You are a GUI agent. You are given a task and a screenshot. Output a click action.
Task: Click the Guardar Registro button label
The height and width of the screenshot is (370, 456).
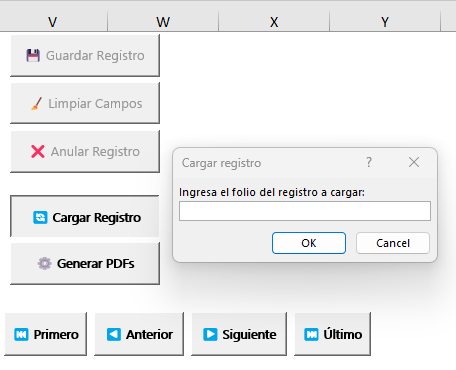95,56
